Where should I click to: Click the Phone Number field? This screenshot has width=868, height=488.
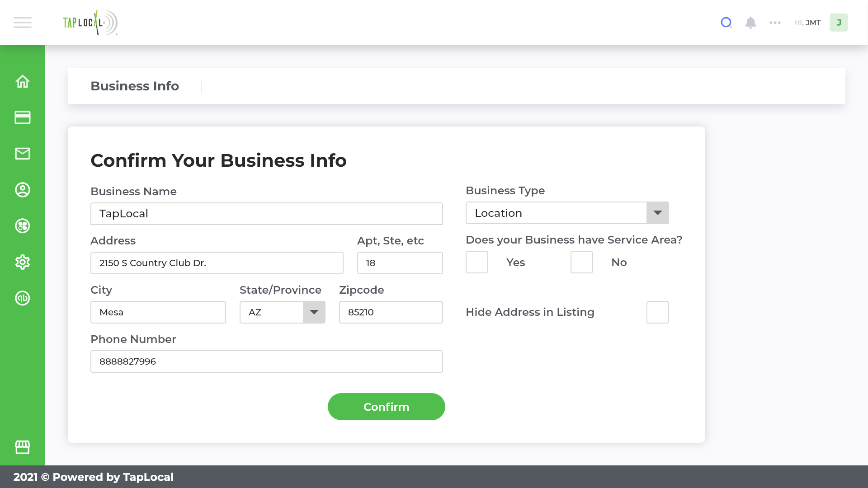pyautogui.click(x=267, y=361)
